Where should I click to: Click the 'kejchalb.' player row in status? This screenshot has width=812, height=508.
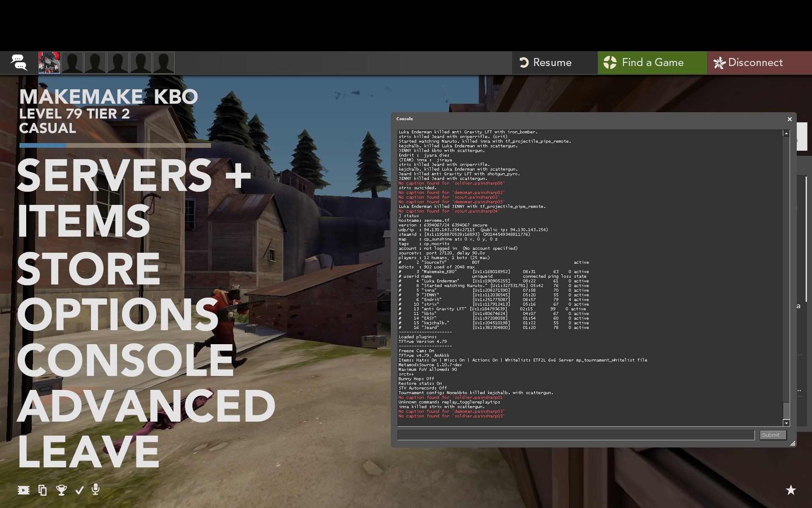494,323
